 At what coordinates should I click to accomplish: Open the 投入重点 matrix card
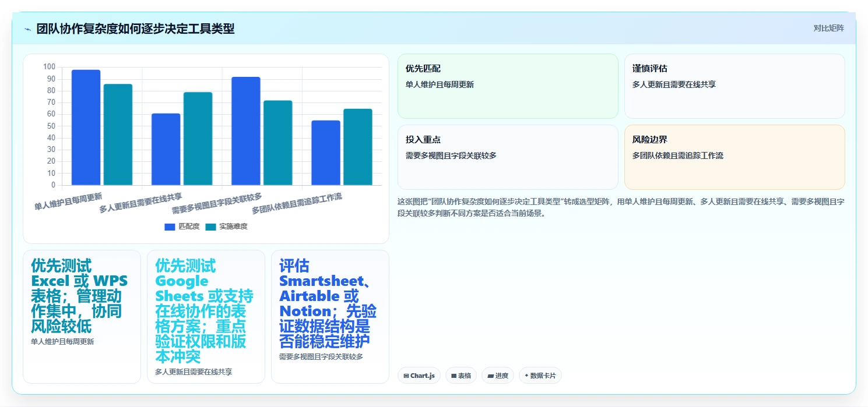tap(508, 157)
